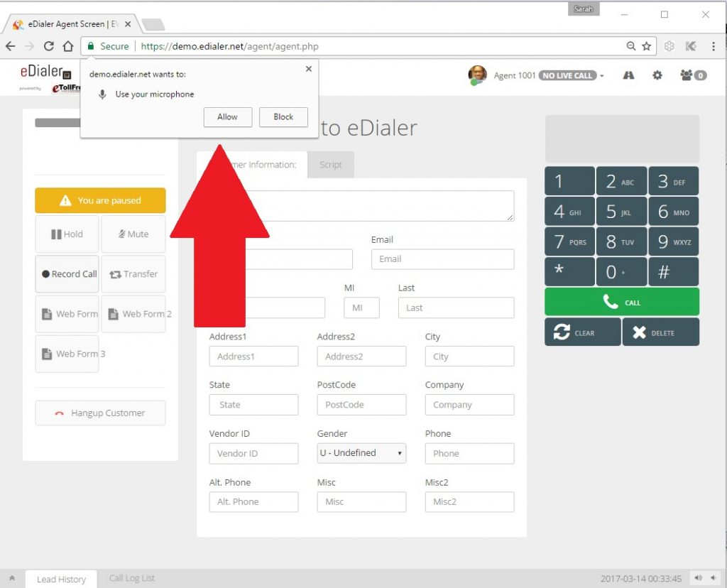The width and height of the screenshot is (727, 588).
Task: Open Web Form 3
Action: [67, 354]
